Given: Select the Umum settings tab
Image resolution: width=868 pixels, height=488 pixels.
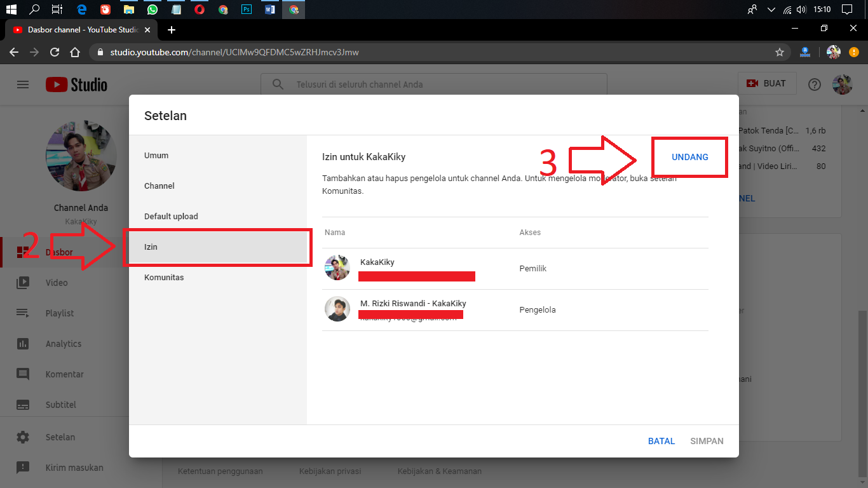Looking at the screenshot, I should 218,156.
